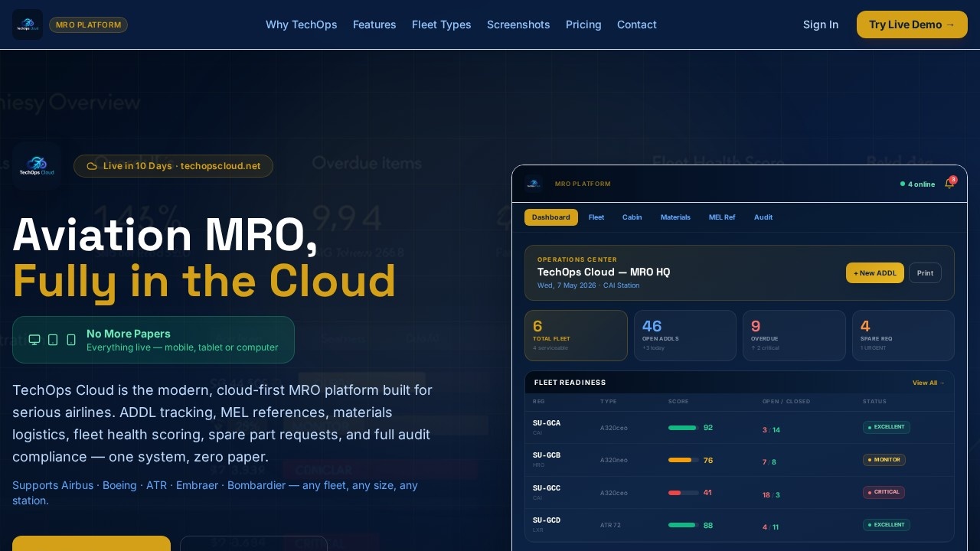This screenshot has height=551, width=980.
Task: Click the cloud icon in Live badge
Action: [92, 166]
